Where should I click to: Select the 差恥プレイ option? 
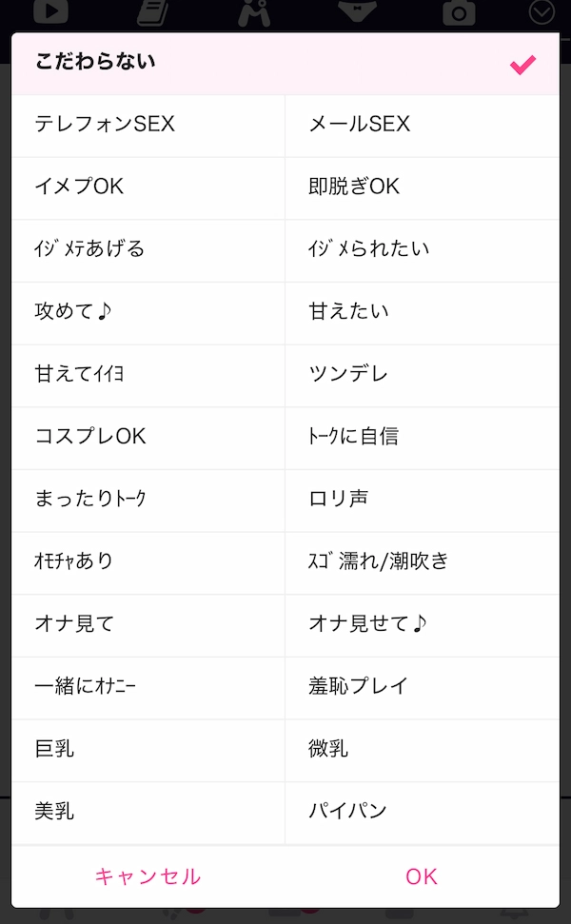[x=422, y=687]
